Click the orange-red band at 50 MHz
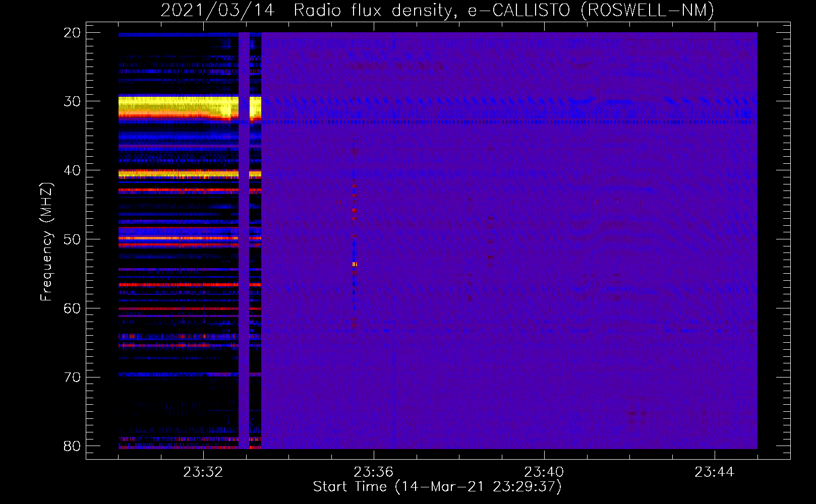This screenshot has height=504, width=816. pos(179,238)
